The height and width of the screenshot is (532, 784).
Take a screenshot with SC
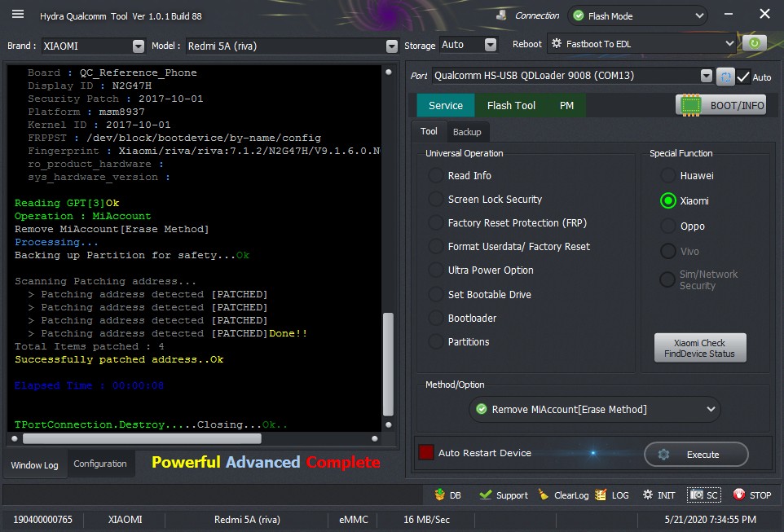(x=704, y=495)
